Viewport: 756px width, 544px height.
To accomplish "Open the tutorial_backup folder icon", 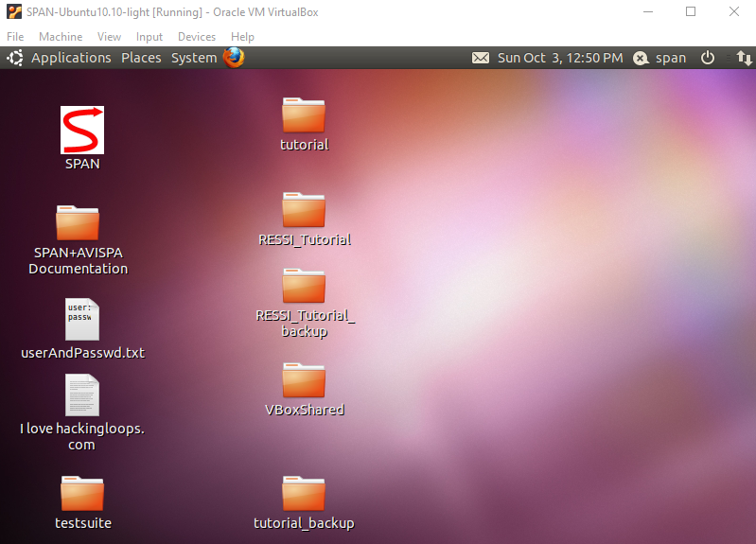I will (x=304, y=493).
